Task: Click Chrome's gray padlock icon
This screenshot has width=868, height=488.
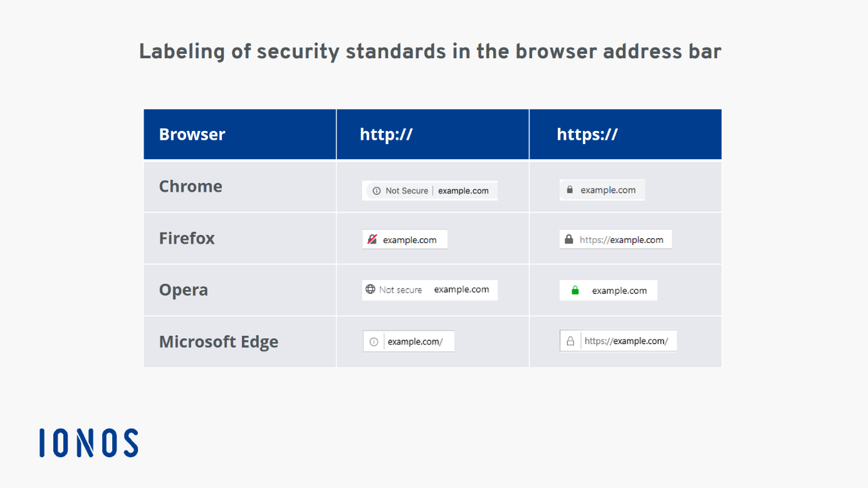Action: (x=570, y=190)
